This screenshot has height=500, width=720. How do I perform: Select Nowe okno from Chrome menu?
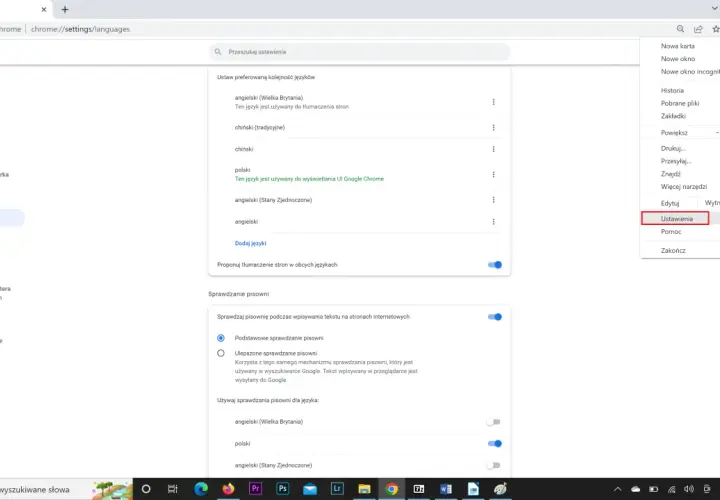click(x=680, y=59)
